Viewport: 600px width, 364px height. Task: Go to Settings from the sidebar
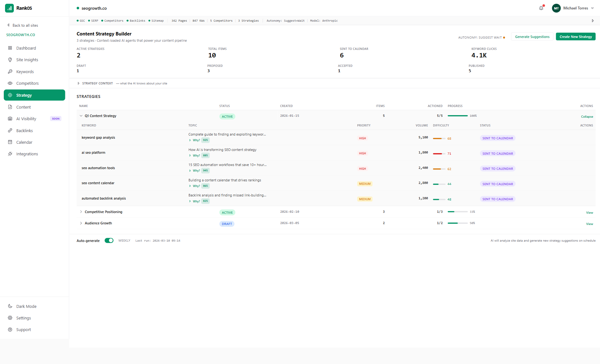(23, 318)
